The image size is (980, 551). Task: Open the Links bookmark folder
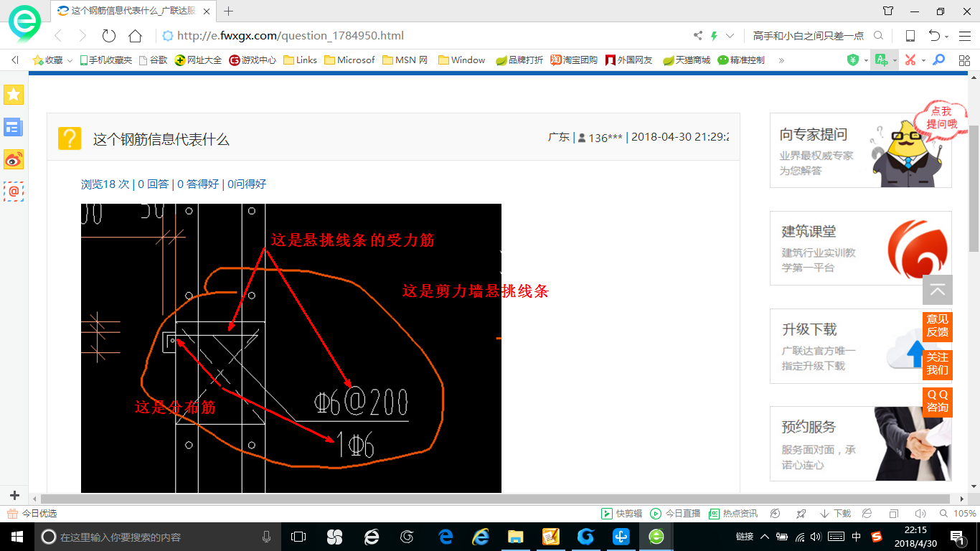click(x=301, y=60)
